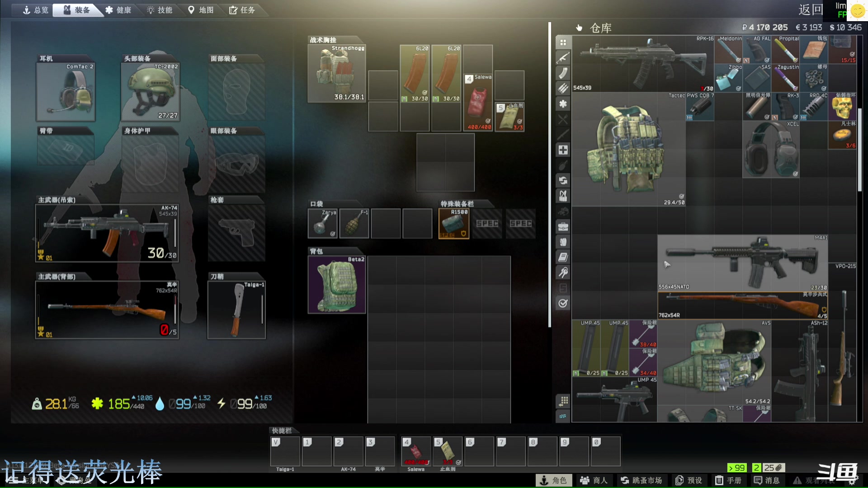The image size is (868, 488).
Task: Select the first 6L20 magazine in rig
Action: (415, 74)
